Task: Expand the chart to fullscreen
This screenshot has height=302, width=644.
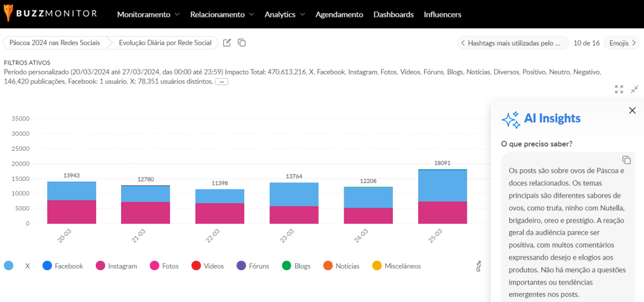Action: [x=619, y=89]
